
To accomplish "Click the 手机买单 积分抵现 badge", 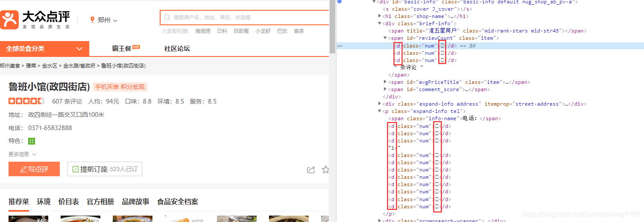I will coord(120,87).
